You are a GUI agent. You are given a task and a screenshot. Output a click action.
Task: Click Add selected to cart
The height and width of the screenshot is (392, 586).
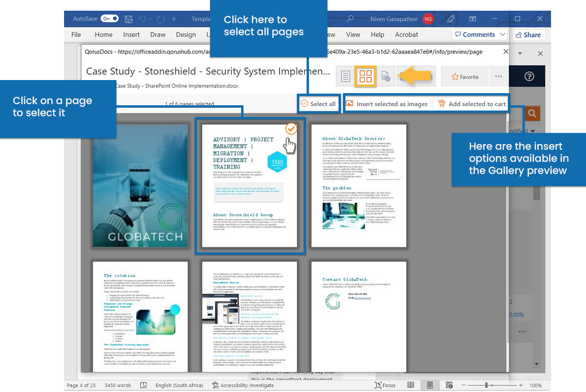click(470, 103)
